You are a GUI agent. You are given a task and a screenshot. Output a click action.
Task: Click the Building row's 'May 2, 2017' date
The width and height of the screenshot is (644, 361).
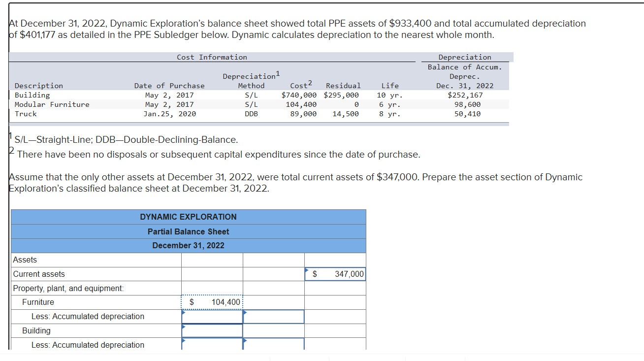pos(169,95)
